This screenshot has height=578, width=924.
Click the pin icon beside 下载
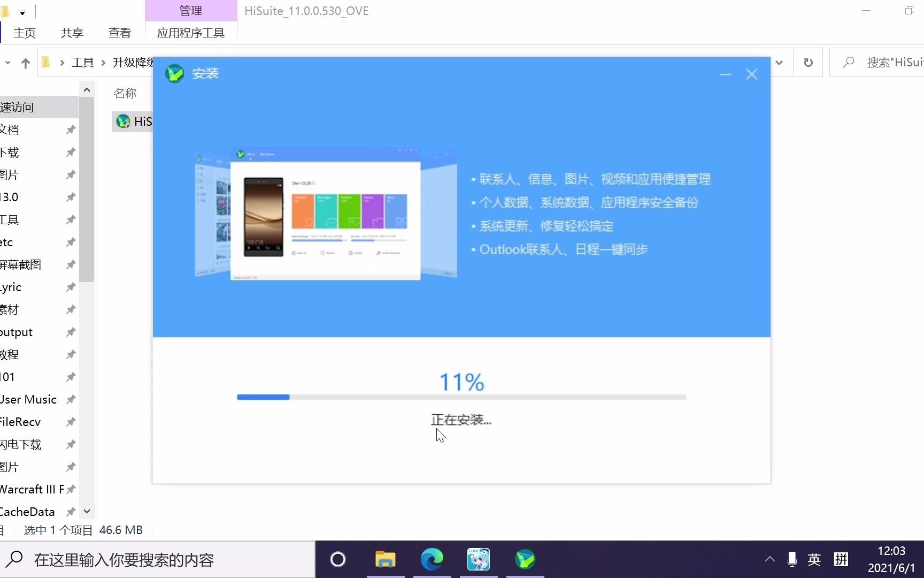pyautogui.click(x=71, y=153)
